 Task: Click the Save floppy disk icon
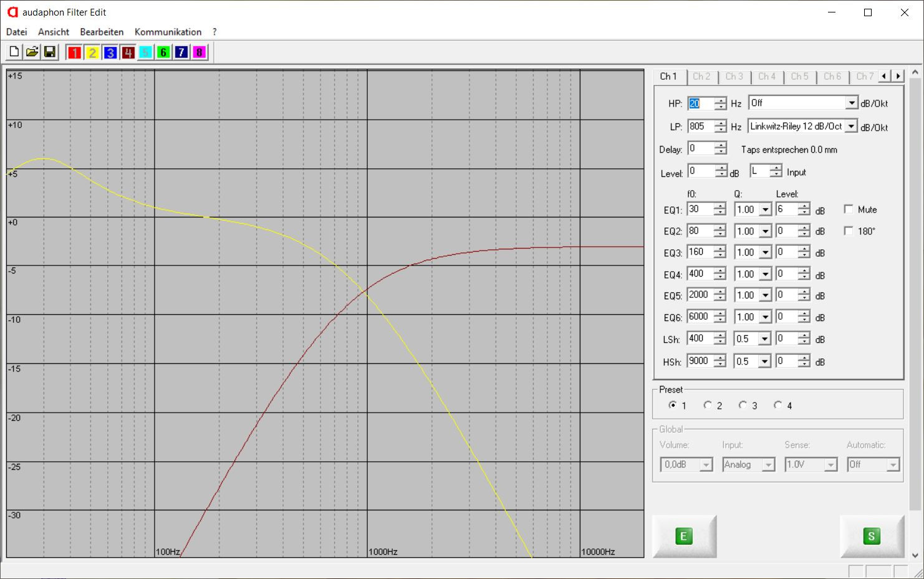50,52
